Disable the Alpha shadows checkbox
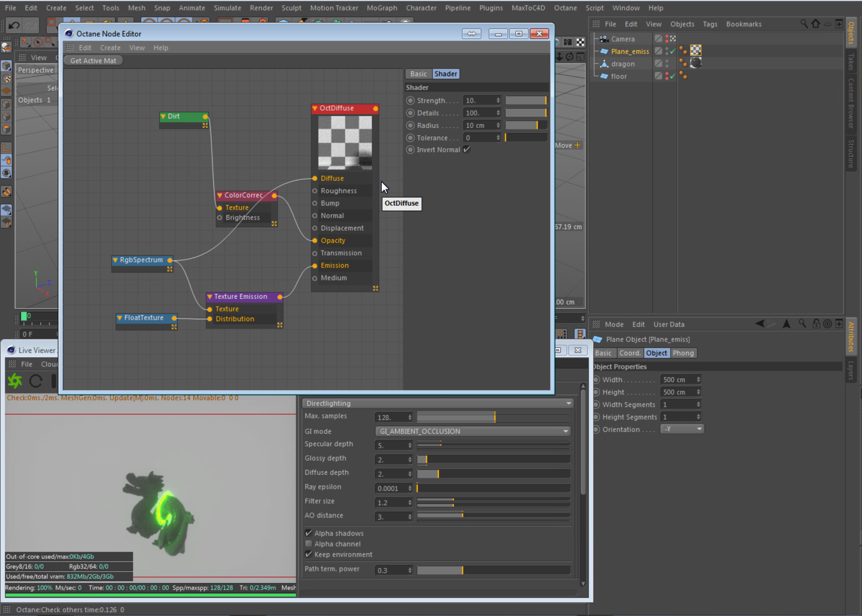Screen dimensions: 862x616 tap(309, 533)
